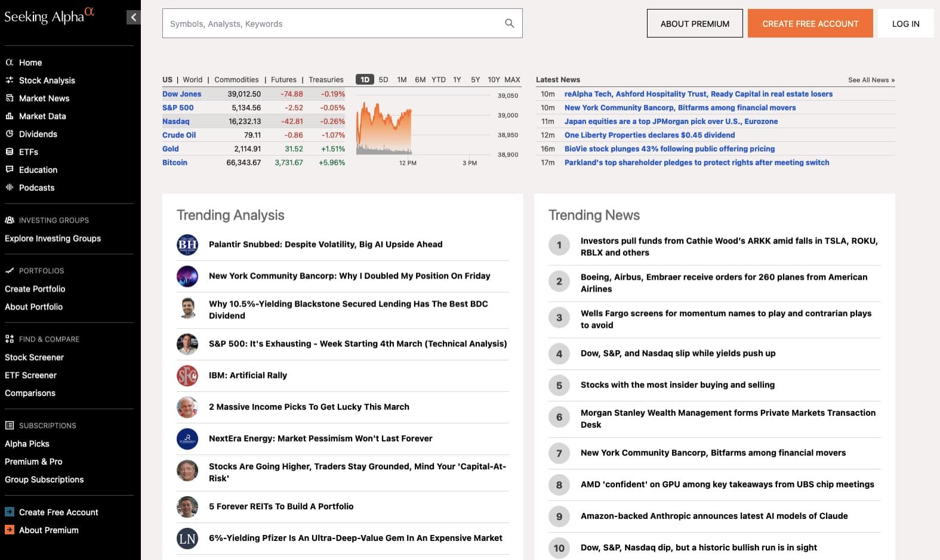Switch the market table to Treasuries tab

pos(326,80)
